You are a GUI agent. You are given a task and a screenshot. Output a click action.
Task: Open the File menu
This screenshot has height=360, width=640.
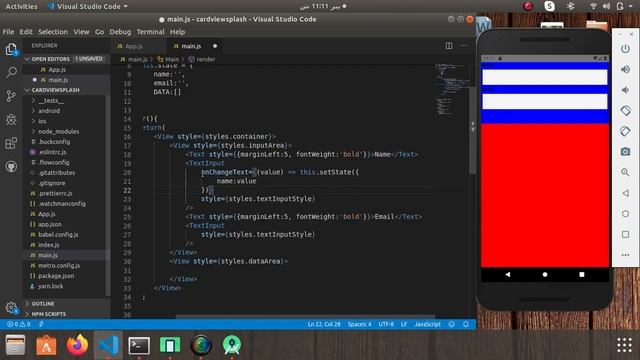click(x=8, y=32)
